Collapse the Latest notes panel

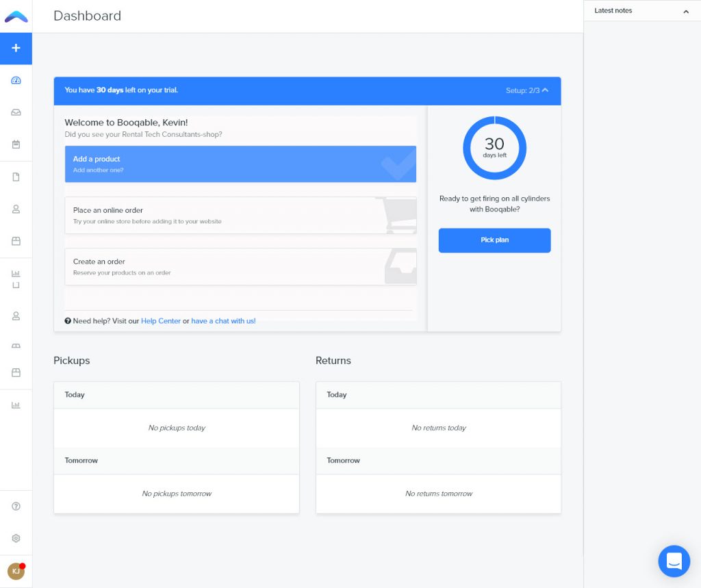coord(686,11)
